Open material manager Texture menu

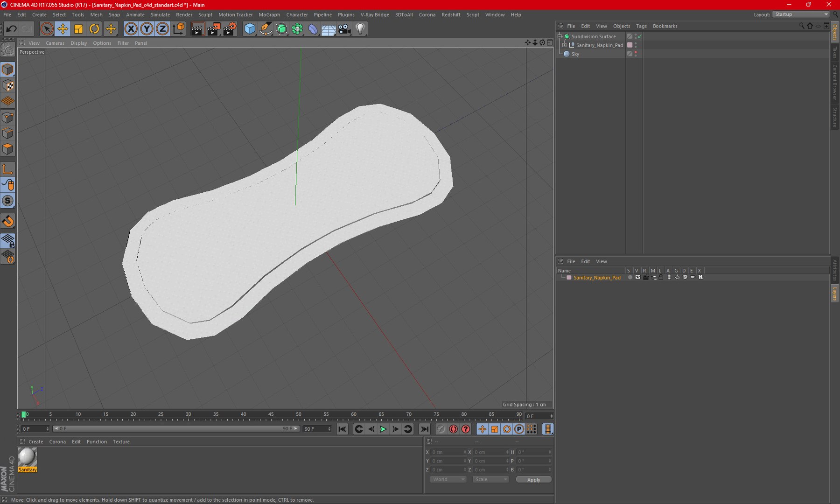click(121, 441)
